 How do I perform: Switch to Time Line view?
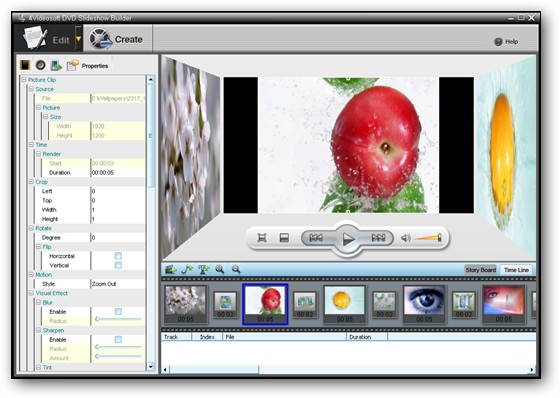[x=516, y=270]
